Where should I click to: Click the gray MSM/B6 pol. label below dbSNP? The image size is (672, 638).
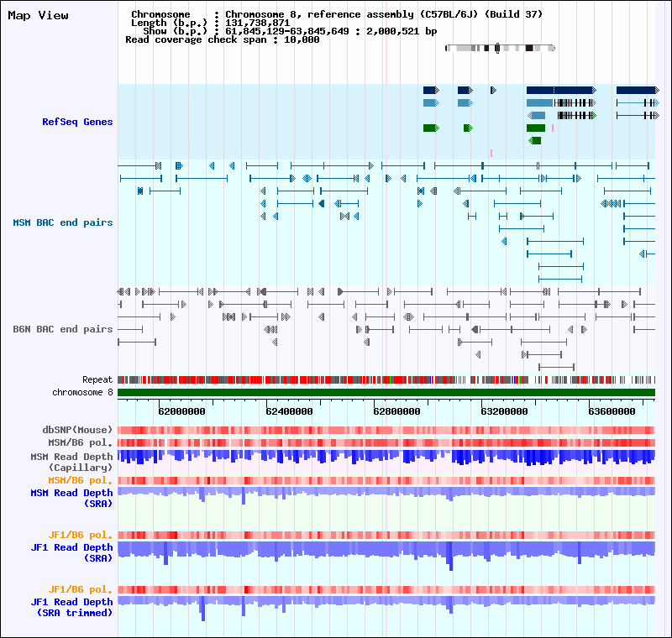tap(80, 442)
